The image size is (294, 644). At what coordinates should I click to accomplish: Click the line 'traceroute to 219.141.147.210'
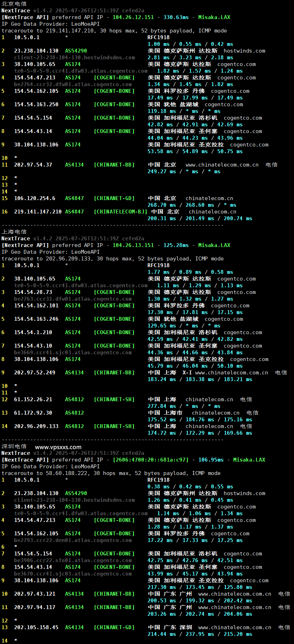114,31
